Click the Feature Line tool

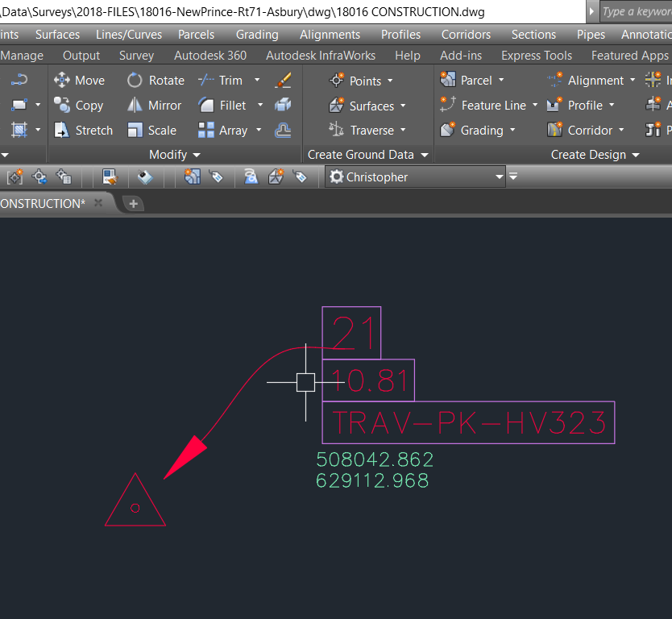coord(483,105)
